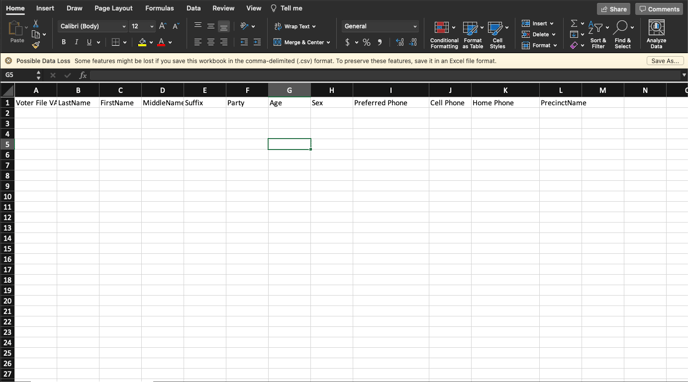
Task: Open Borders dropdown arrow
Action: [x=125, y=43]
